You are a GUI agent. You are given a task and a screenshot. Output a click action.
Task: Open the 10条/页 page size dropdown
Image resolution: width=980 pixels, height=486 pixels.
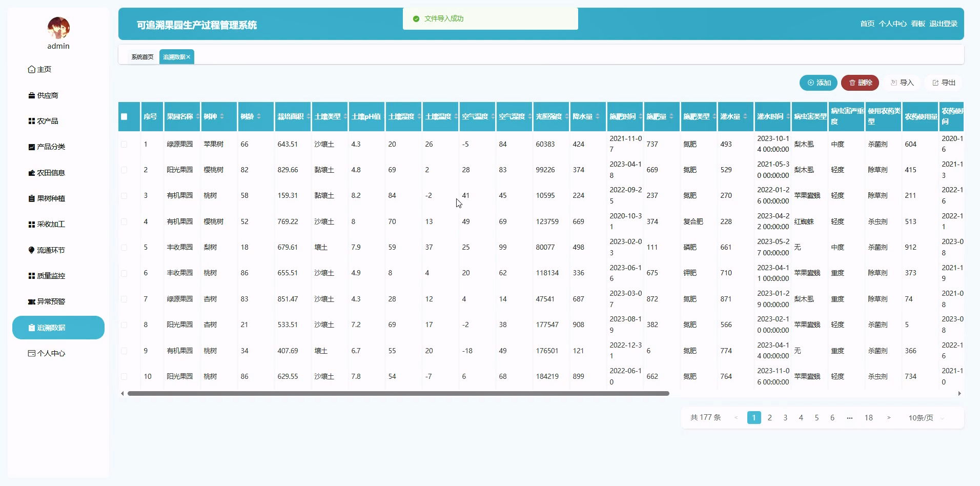pos(926,418)
